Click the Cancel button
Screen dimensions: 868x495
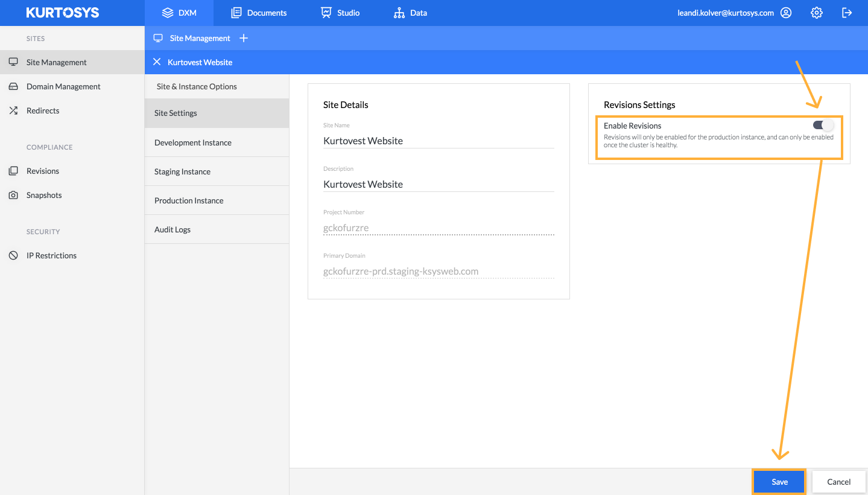[838, 482]
